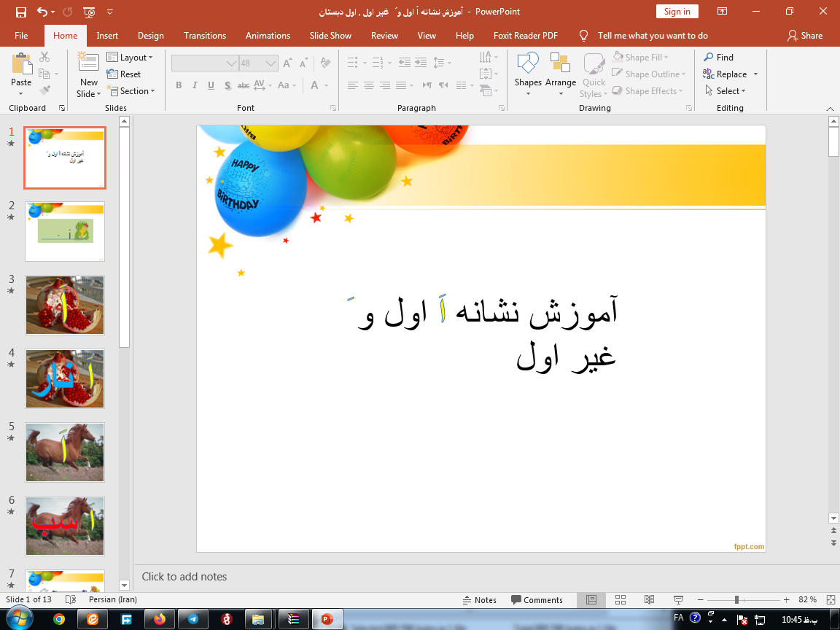Open Telegram from the taskbar
This screenshot has height=630, width=840.
click(x=192, y=619)
